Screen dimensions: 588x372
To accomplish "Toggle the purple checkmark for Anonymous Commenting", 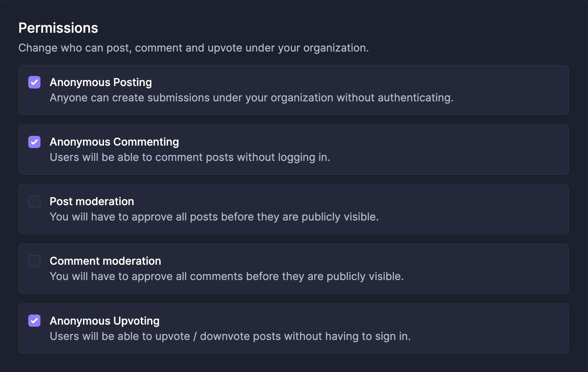I will click(x=34, y=142).
